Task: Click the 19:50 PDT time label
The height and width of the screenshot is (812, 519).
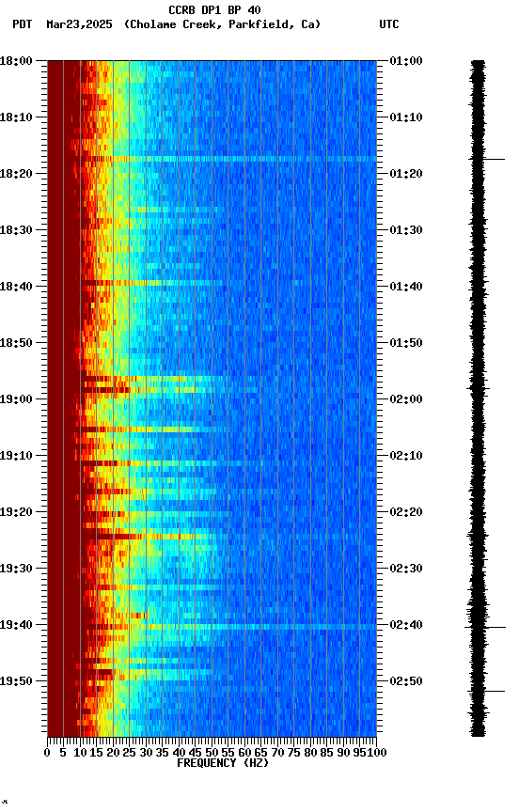Action: tap(16, 681)
